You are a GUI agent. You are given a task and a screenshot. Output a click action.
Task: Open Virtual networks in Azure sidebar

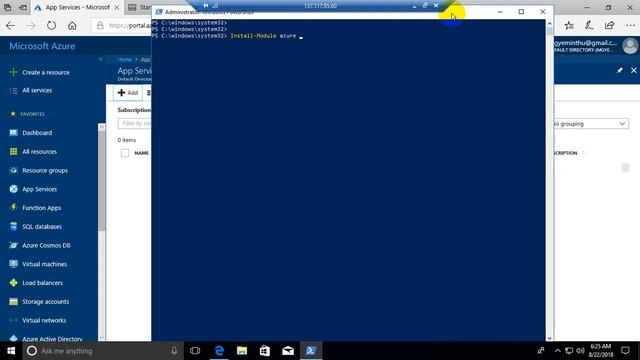44,320
